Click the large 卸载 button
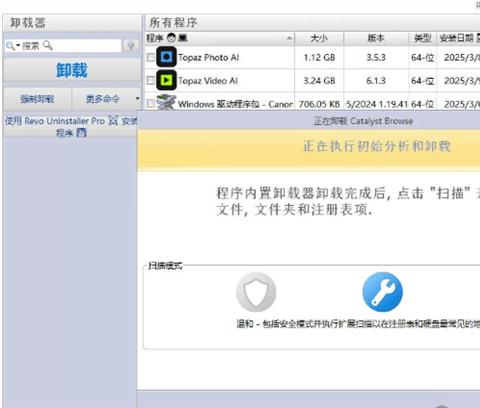Viewport: 480px width, 408px height. 72,70
